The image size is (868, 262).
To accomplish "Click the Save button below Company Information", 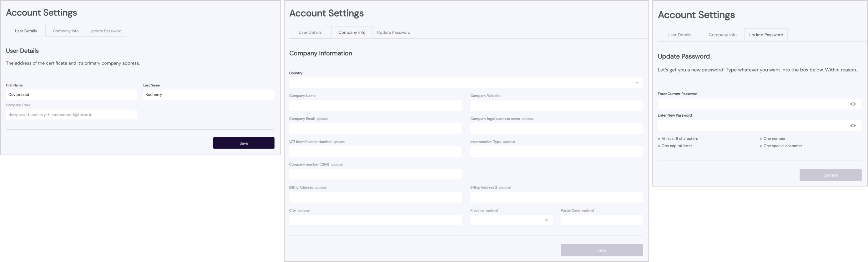I will point(602,250).
